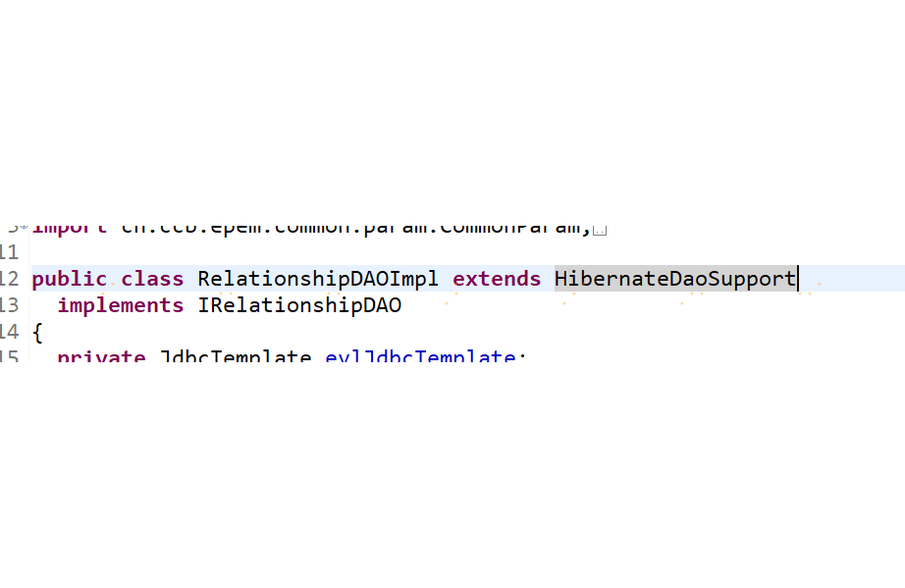Image resolution: width=905 pixels, height=588 pixels.
Task: Click the empty line 11 in editor
Action: (x=461, y=252)
